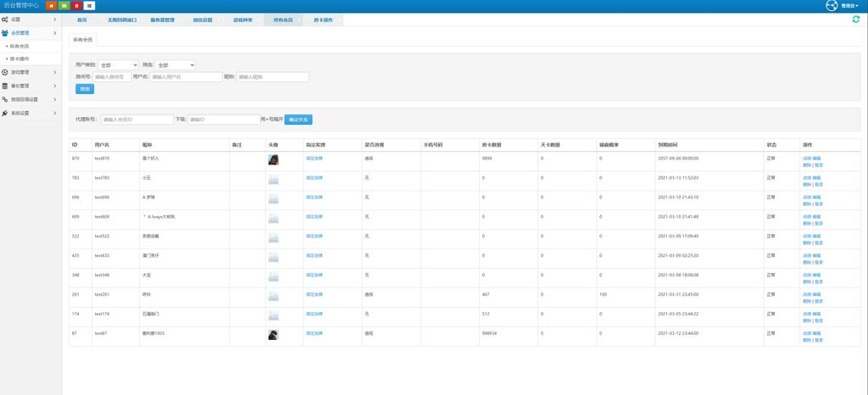Switch to the 游戏种类 tab
868x395 pixels.
(x=243, y=19)
